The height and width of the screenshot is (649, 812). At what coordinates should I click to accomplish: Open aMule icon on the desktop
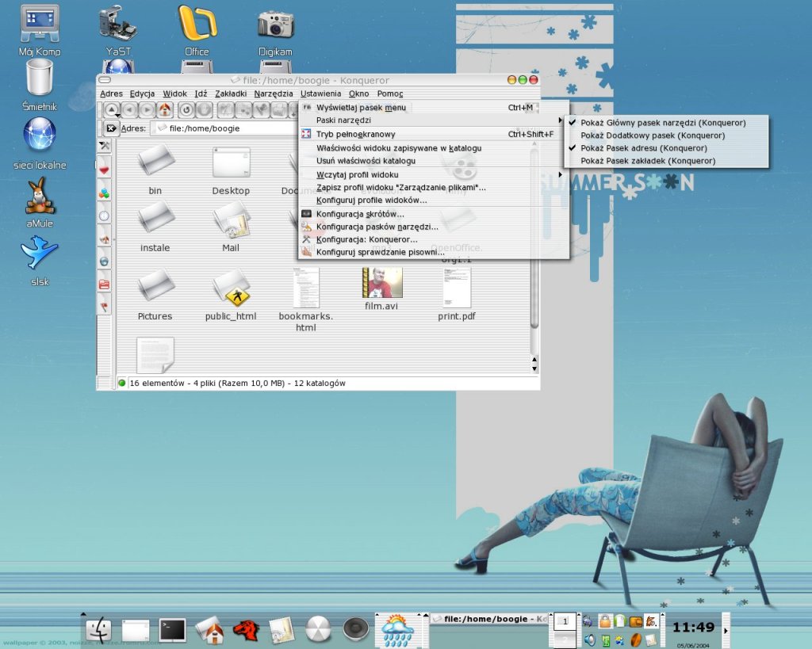tap(40, 202)
